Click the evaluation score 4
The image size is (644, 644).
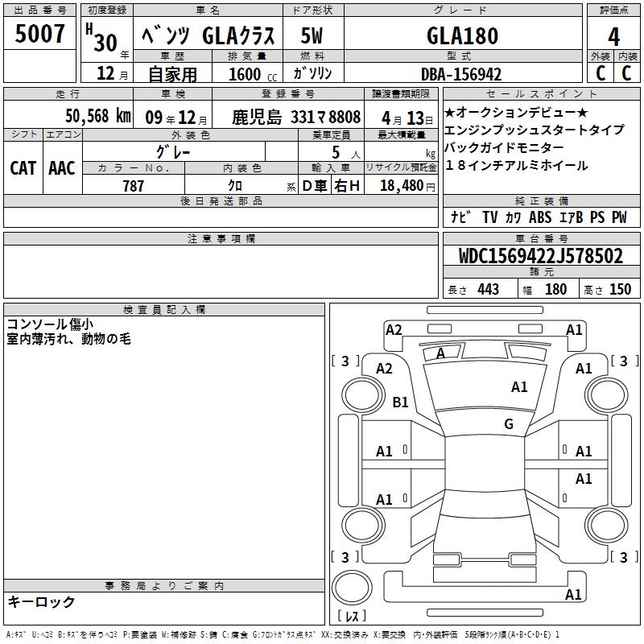[x=613, y=36]
